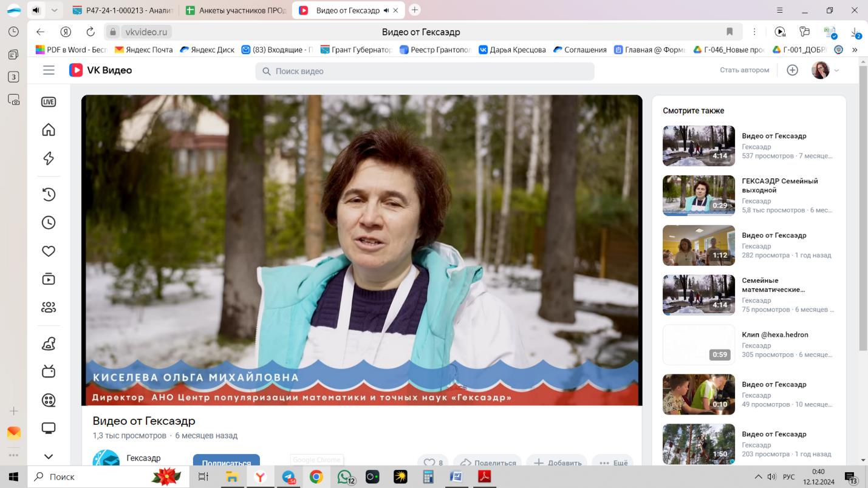
Task: Go to VK Video home icon
Action: pyautogui.click(x=49, y=130)
